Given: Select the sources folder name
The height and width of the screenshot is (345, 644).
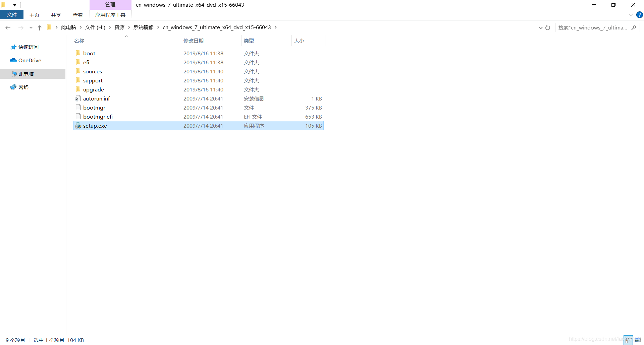Looking at the screenshot, I should [93, 71].
